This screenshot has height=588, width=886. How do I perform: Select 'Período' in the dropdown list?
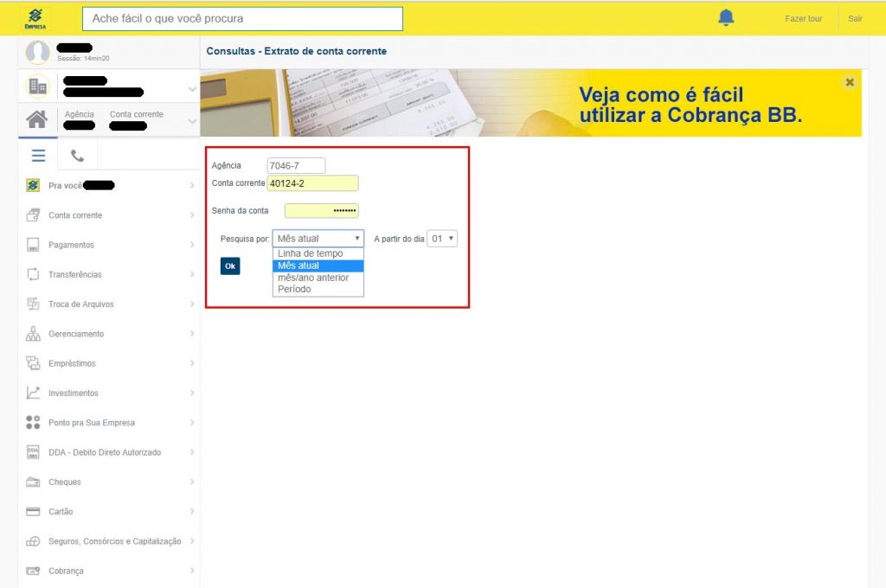(x=294, y=290)
